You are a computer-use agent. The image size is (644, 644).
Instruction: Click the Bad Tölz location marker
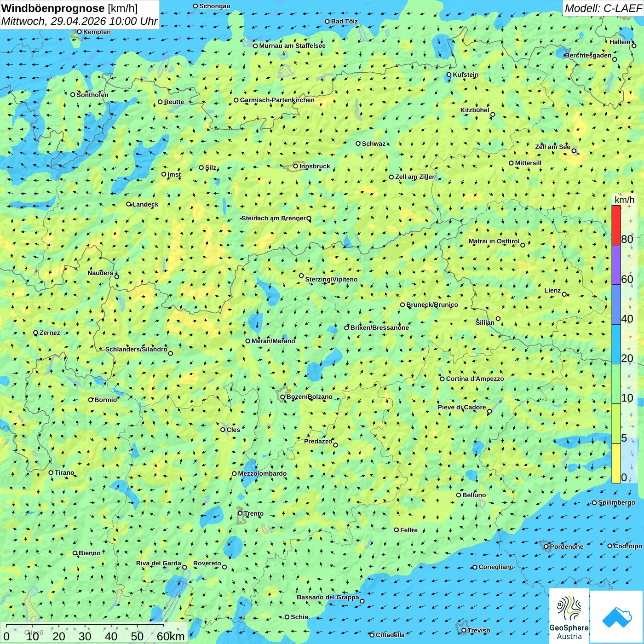coord(327,21)
